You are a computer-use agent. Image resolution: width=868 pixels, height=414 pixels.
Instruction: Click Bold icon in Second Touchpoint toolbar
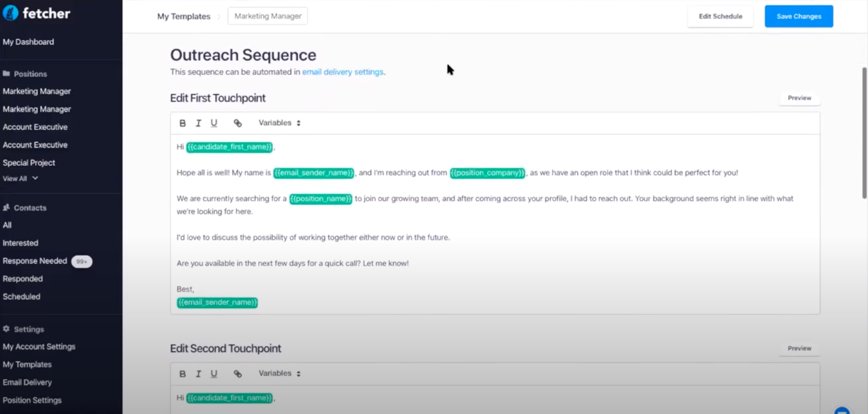coord(182,374)
